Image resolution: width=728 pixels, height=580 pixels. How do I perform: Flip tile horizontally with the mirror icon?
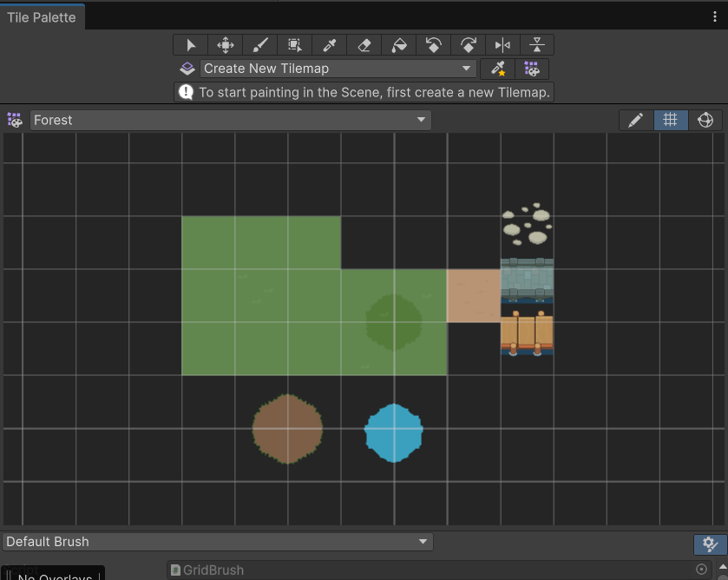[502, 45]
